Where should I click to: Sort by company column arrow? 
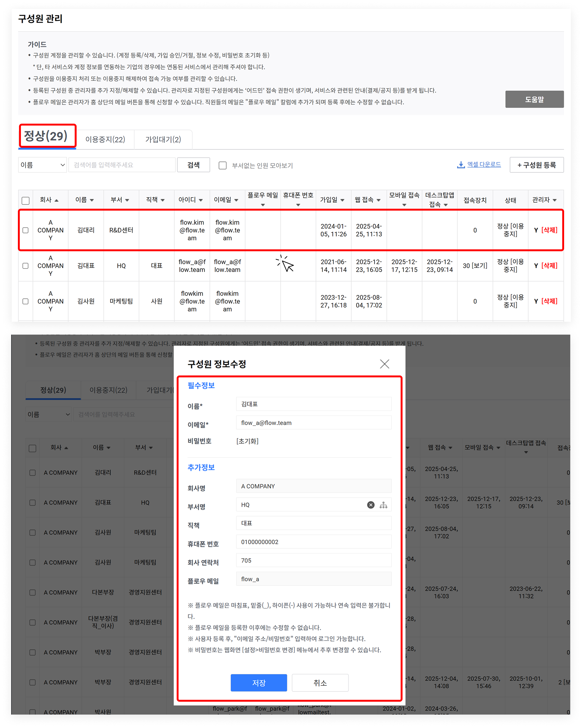[x=57, y=201]
